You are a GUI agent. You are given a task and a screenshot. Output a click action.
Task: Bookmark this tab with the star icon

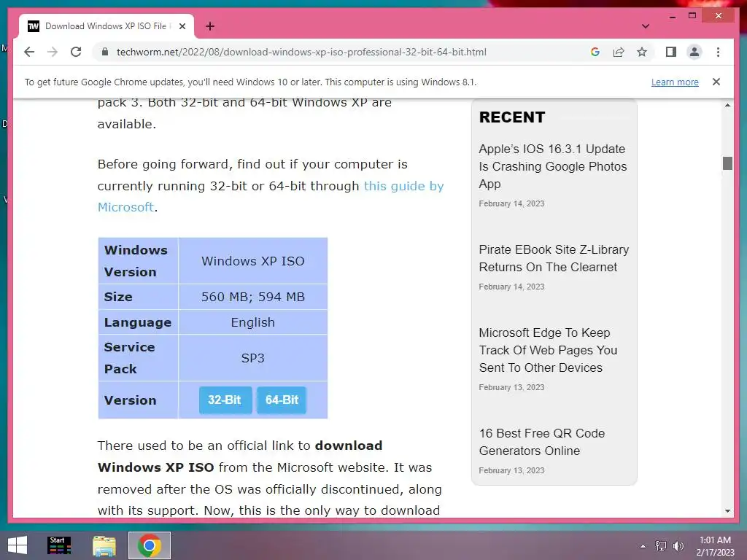tap(642, 52)
